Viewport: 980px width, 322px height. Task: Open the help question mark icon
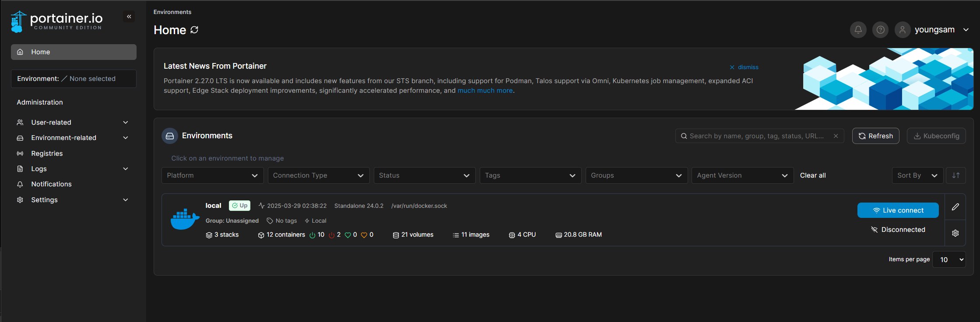point(880,30)
